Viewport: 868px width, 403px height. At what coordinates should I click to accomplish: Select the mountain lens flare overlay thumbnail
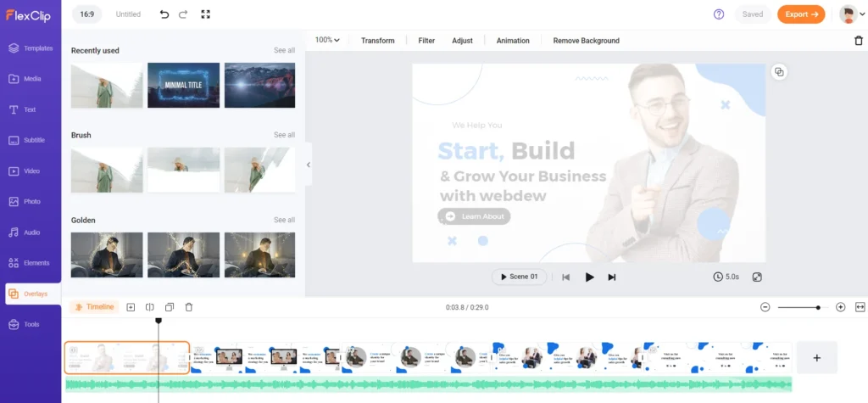(259, 85)
